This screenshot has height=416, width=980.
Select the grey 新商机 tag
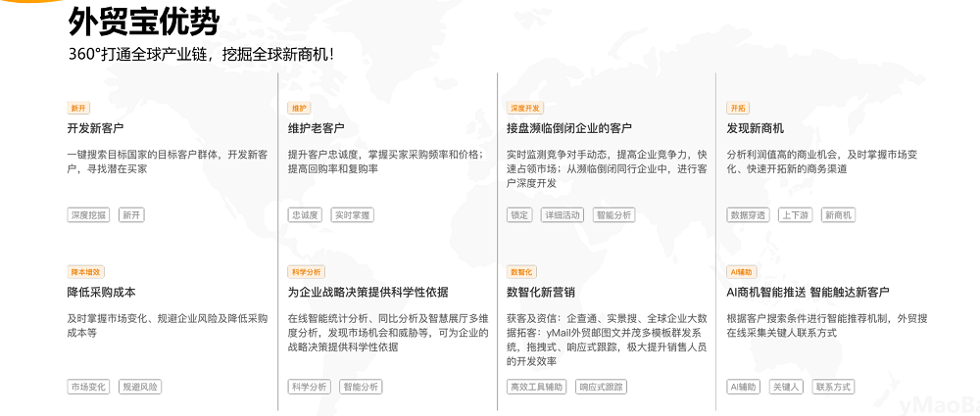838,215
